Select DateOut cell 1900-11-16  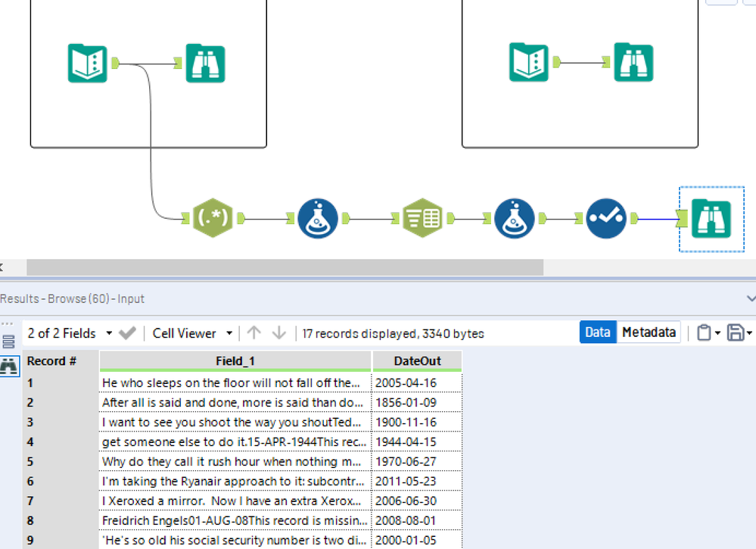[417, 422]
